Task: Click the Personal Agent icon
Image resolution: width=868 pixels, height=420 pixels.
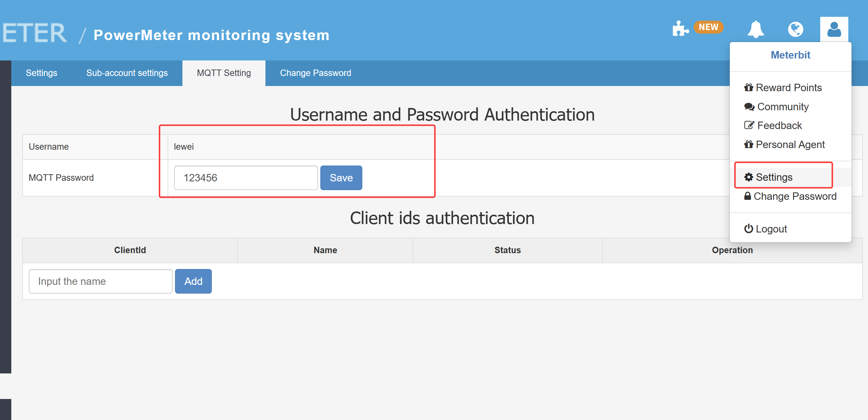Action: (749, 145)
